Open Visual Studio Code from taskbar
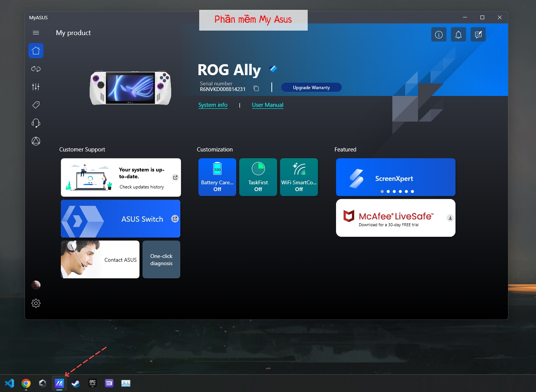536x392 pixels. coord(9,383)
